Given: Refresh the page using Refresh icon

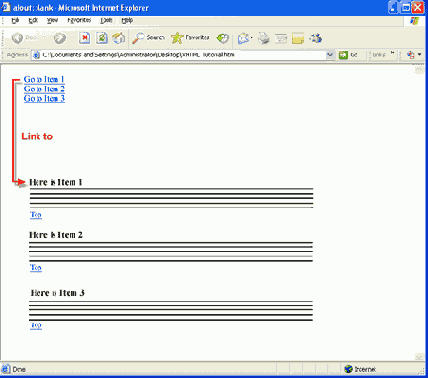Looking at the screenshot, I should coord(102,38).
